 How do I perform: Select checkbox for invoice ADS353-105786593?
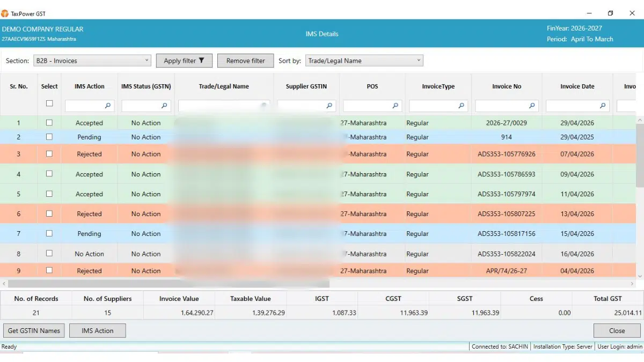pyautogui.click(x=49, y=174)
